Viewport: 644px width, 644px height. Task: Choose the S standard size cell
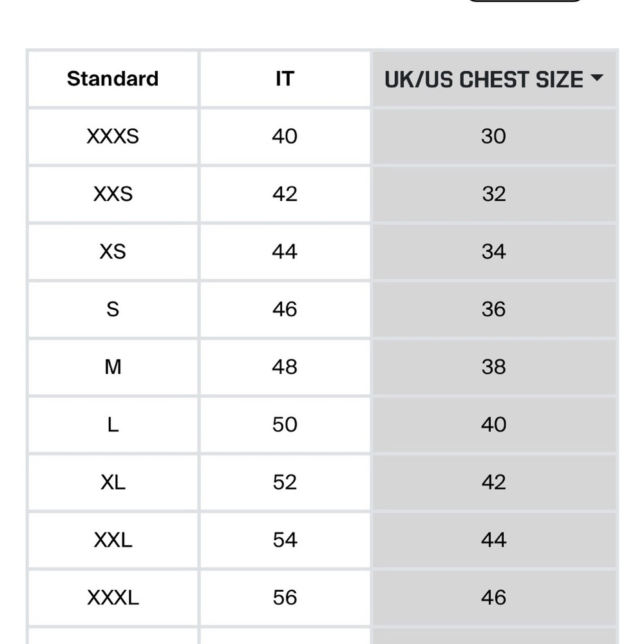point(113,309)
